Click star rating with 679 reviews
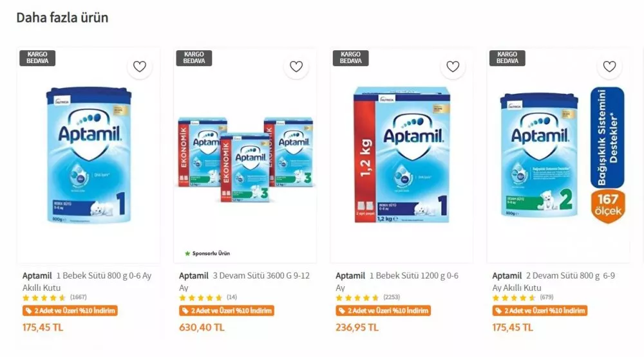The width and height of the screenshot is (644, 357). click(x=514, y=298)
